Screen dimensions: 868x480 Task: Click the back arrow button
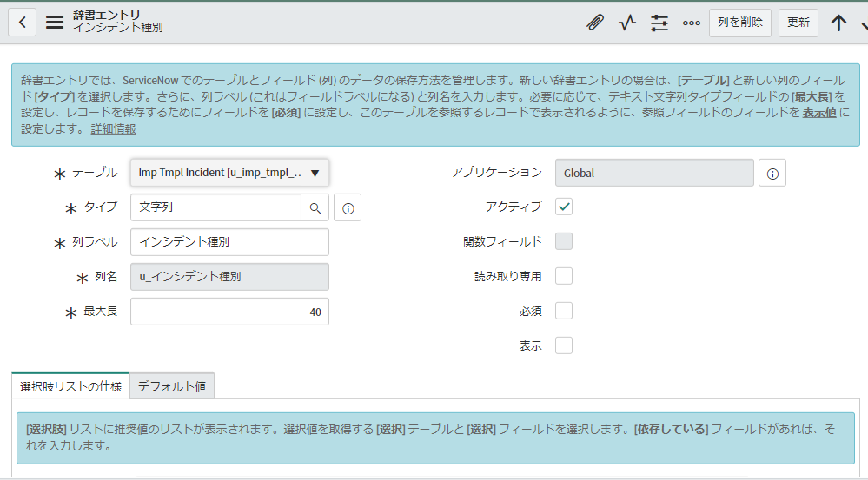(22, 22)
